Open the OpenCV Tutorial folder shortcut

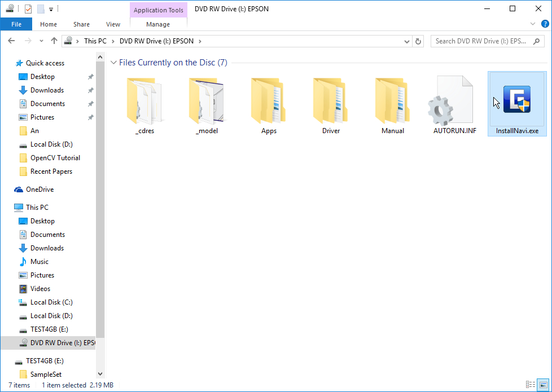coord(55,157)
